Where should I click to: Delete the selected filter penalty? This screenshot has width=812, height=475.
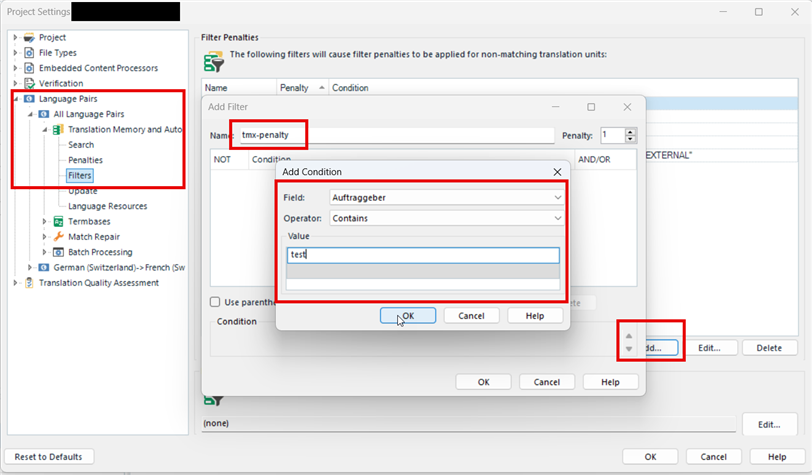coord(770,348)
